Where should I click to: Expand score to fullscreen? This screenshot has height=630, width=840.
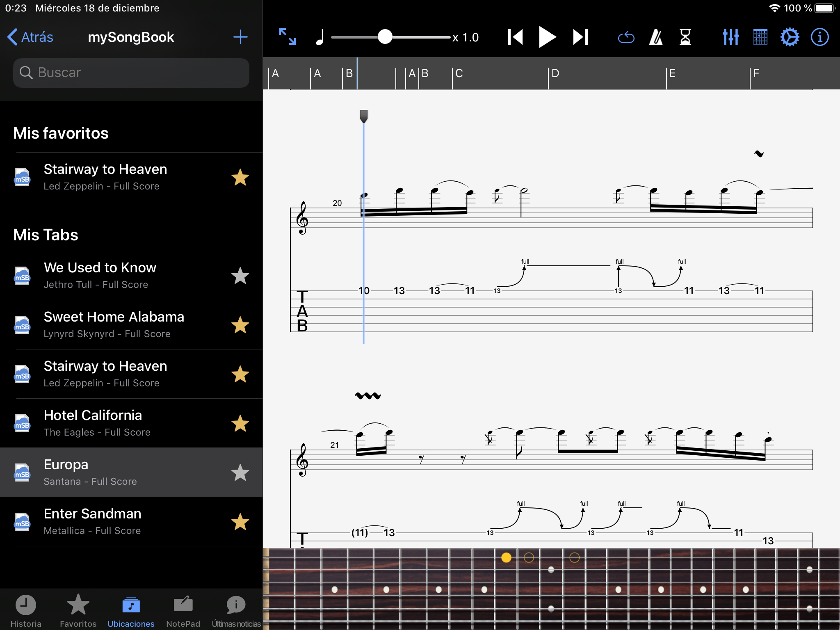(287, 37)
